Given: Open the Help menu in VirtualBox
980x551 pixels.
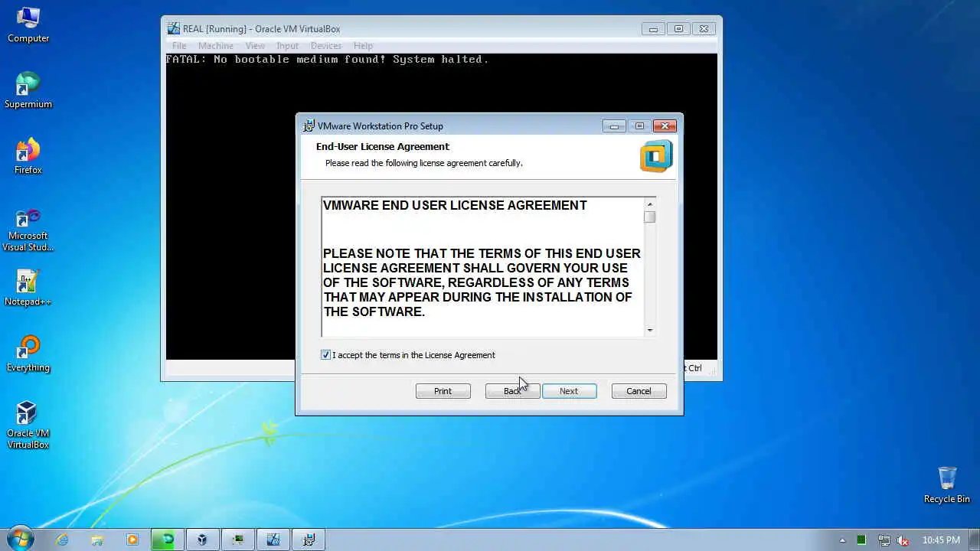Looking at the screenshot, I should click(363, 46).
